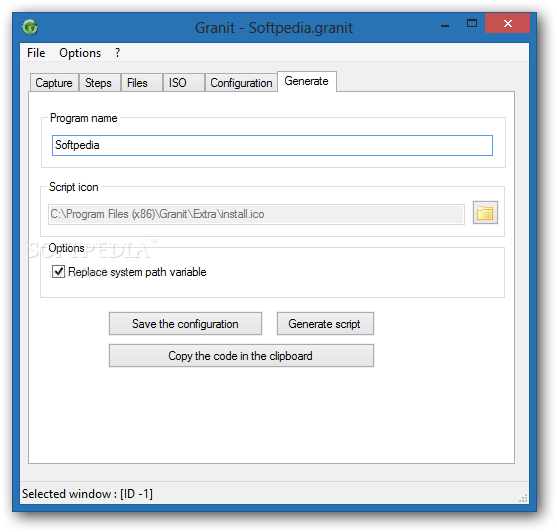Close the Granit window

click(x=507, y=23)
